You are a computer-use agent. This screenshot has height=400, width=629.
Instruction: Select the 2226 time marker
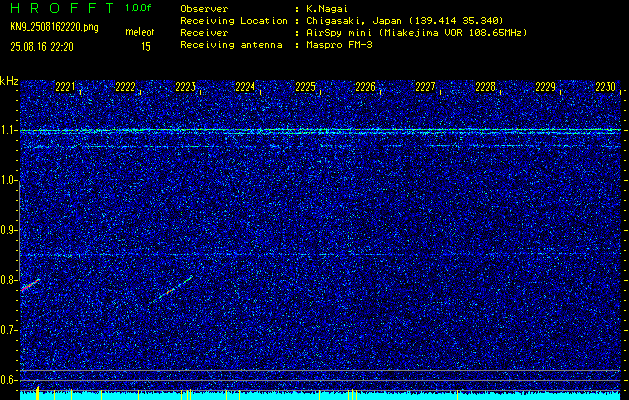click(x=365, y=87)
